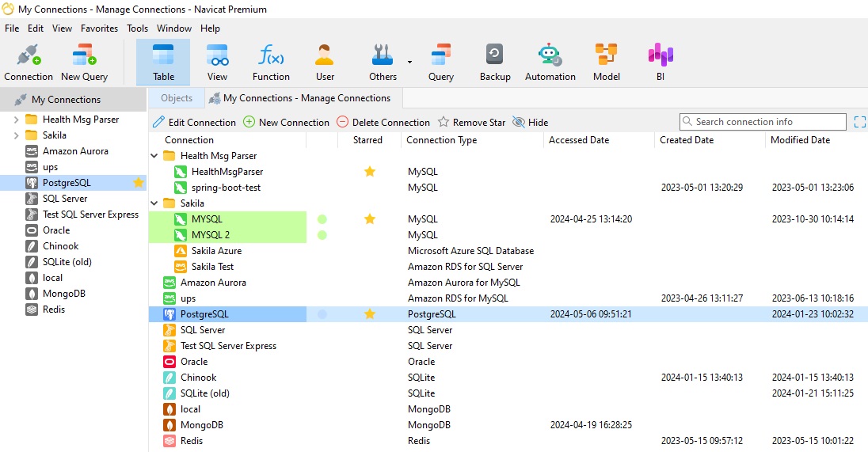868x452 pixels.
Task: Select the Table toolbar button
Action: pos(163,62)
